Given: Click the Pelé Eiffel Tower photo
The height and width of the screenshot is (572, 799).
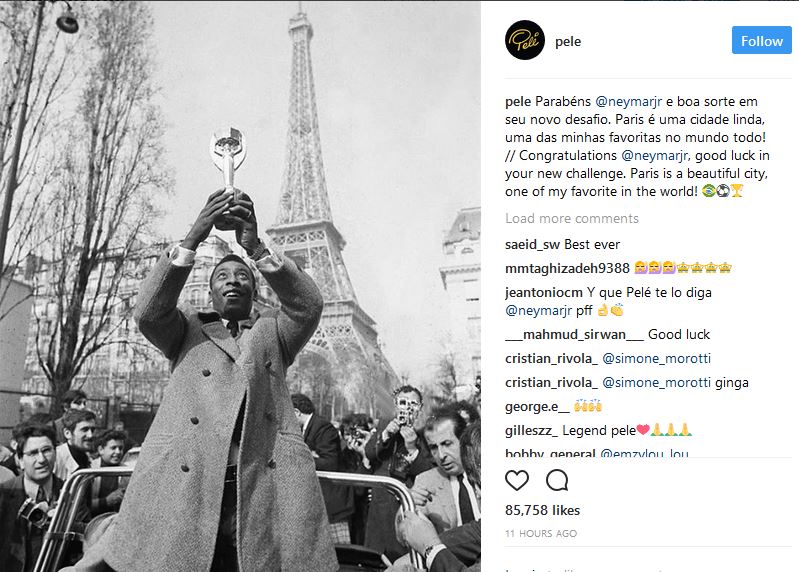Looking at the screenshot, I should pos(240,286).
